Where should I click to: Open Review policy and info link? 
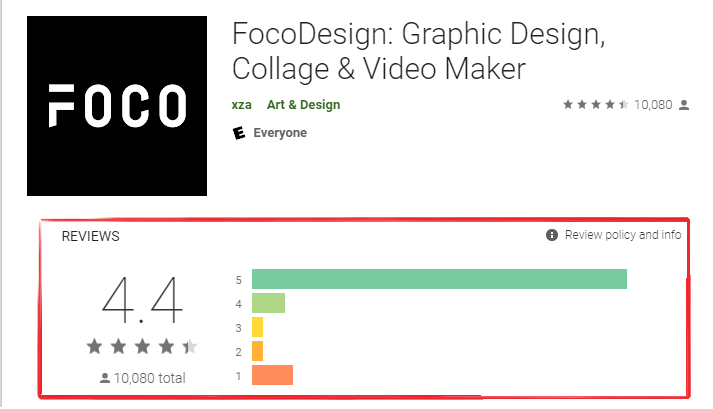623,235
